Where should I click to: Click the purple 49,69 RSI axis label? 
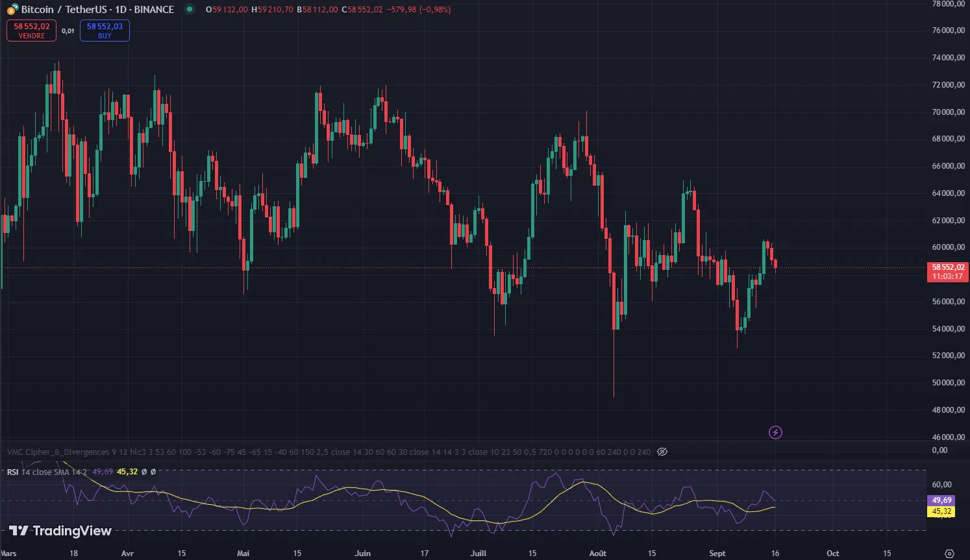942,500
